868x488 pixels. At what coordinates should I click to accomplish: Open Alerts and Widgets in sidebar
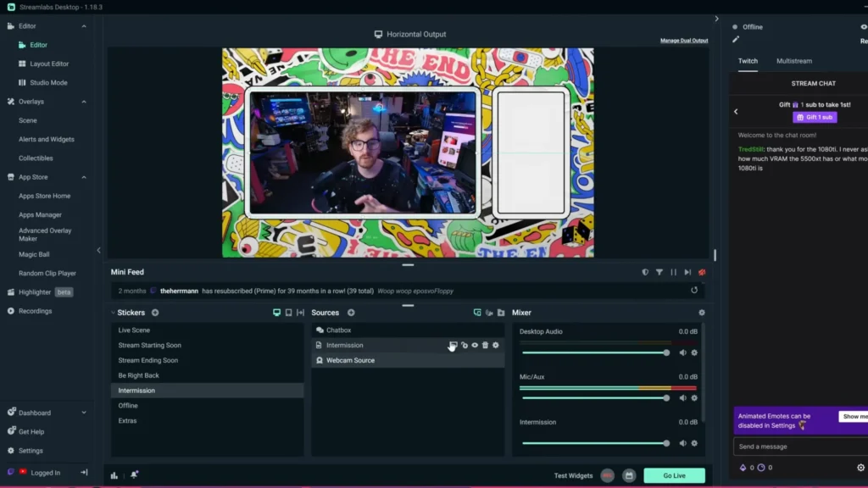pos(47,140)
